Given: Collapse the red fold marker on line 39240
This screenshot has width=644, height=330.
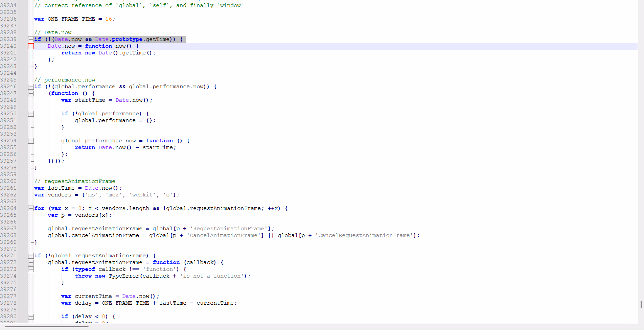Looking at the screenshot, I should coord(31,46).
